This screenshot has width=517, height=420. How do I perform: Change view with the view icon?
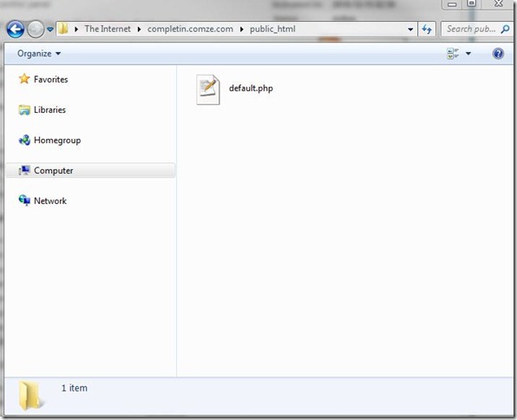pos(453,54)
